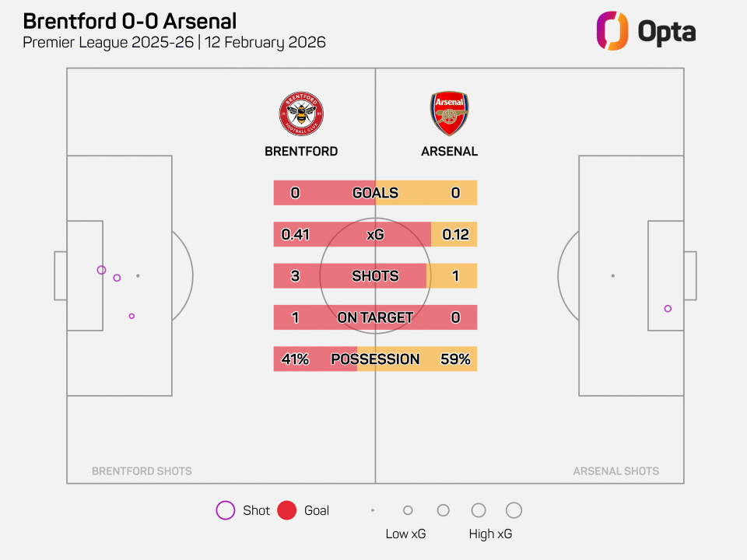The width and height of the screenshot is (747, 560).
Task: Click Brentford's largest shot marker near goal
Action: pos(101,270)
